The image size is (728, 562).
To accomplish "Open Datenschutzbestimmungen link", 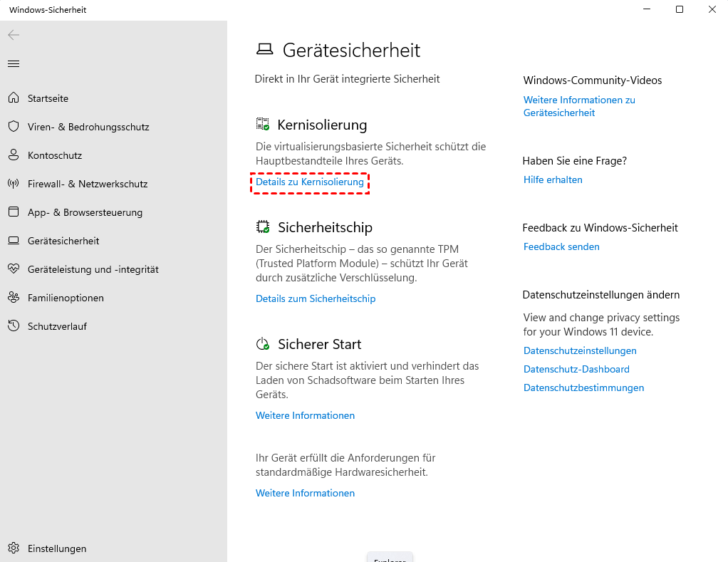I will [583, 388].
